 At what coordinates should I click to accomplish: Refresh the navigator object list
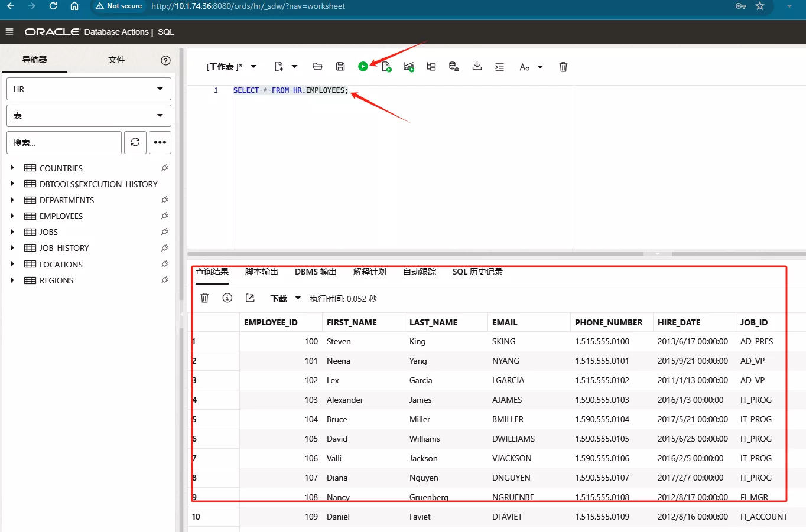tap(135, 142)
